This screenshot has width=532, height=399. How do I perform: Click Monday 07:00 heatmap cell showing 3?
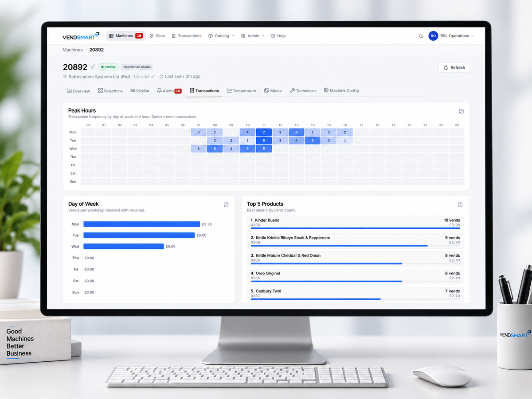click(x=199, y=132)
